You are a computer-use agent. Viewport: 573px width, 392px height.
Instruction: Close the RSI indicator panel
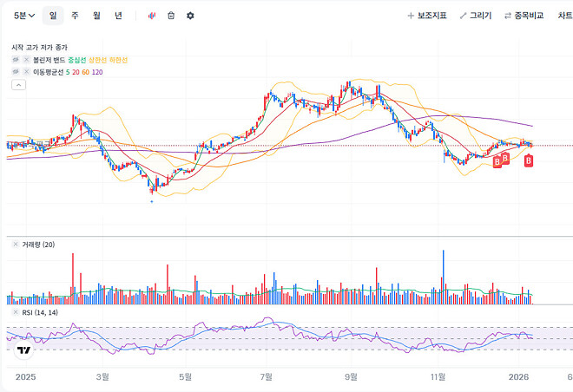point(16,312)
